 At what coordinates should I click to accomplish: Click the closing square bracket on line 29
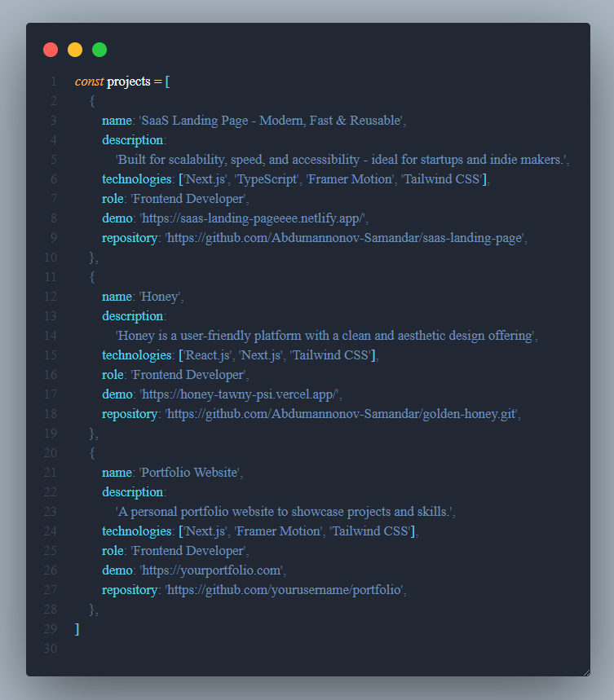pos(77,629)
